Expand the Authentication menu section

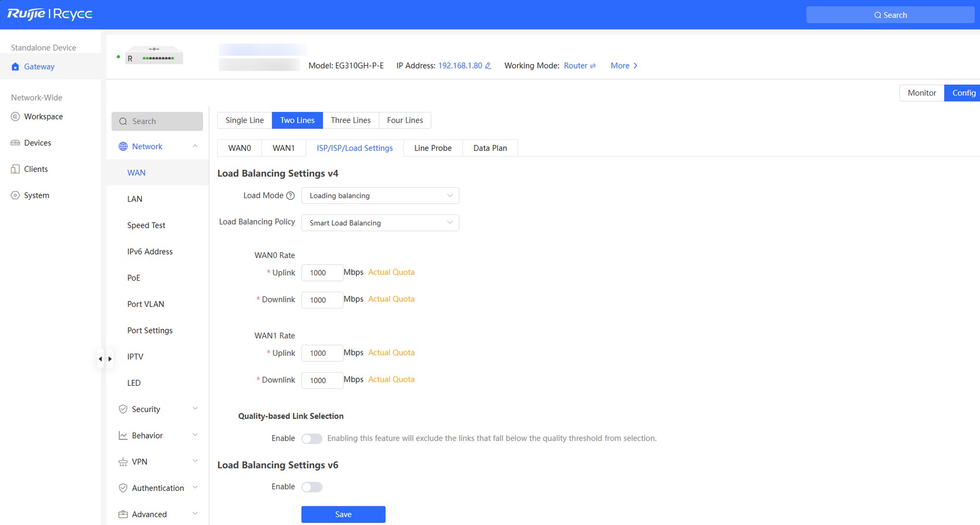tap(195, 487)
